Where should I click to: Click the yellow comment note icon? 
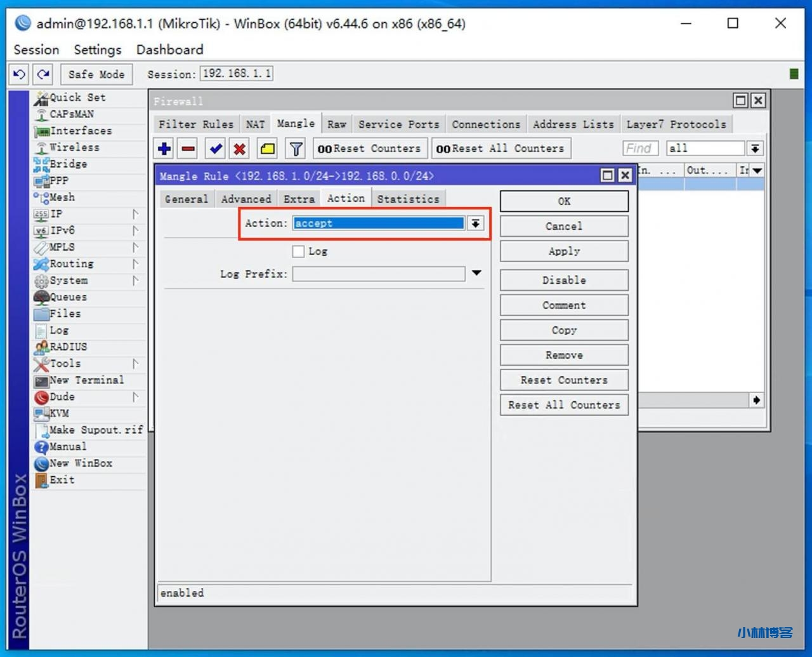point(268,149)
